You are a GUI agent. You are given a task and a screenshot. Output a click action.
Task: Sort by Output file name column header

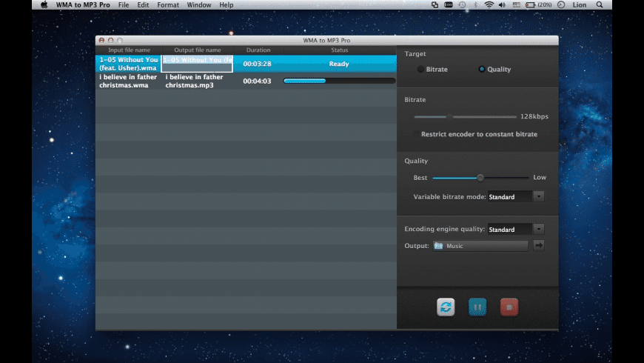[198, 50]
